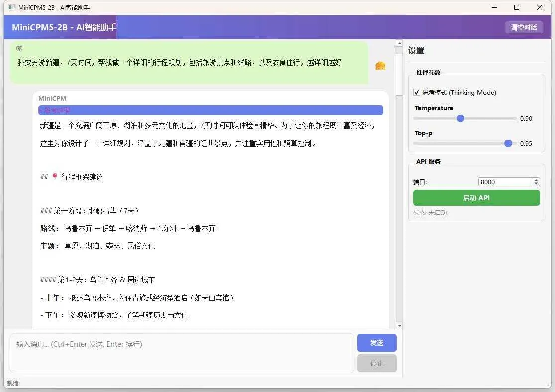Click the Temperature slider handle
Viewport: 555px width, 392px height.
pos(460,118)
